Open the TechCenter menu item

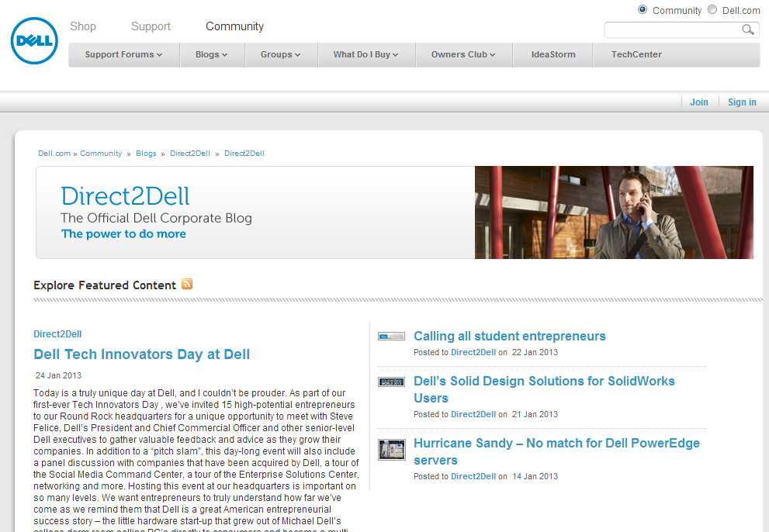[x=636, y=54]
